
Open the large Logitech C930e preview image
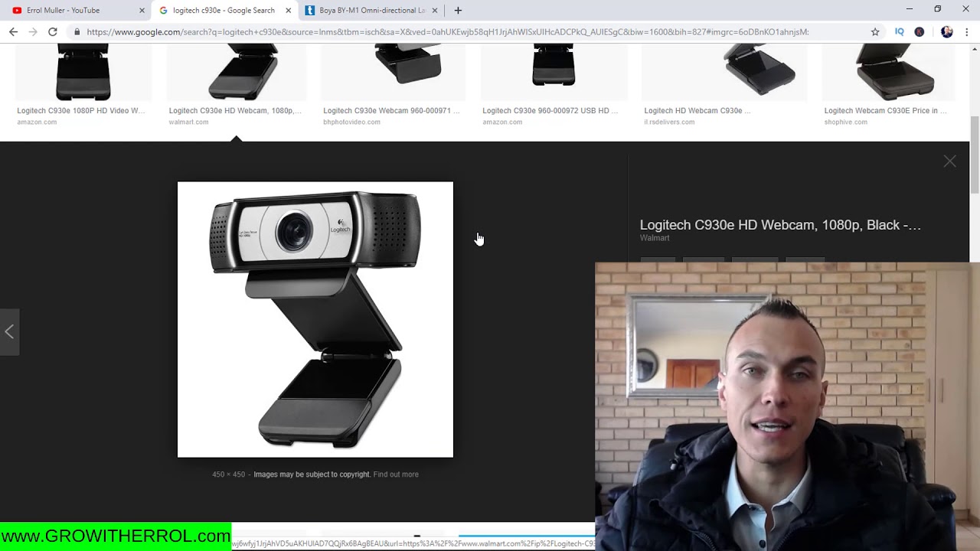pos(315,319)
